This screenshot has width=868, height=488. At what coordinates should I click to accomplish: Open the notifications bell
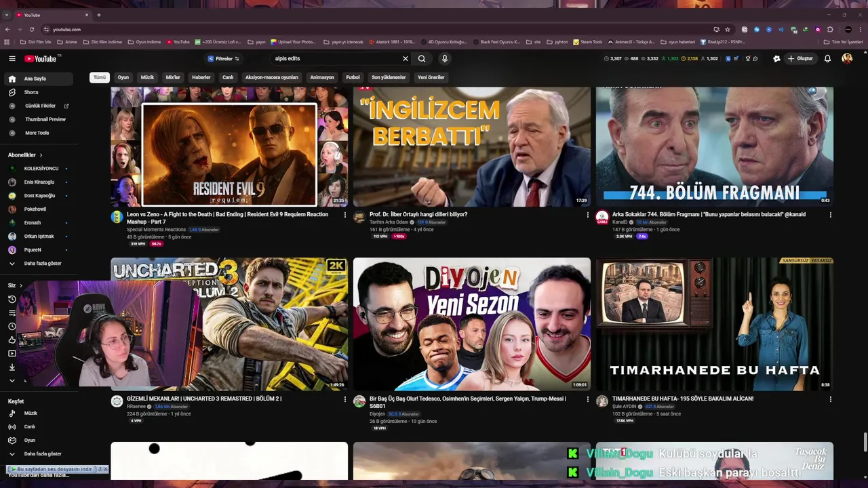tap(827, 59)
